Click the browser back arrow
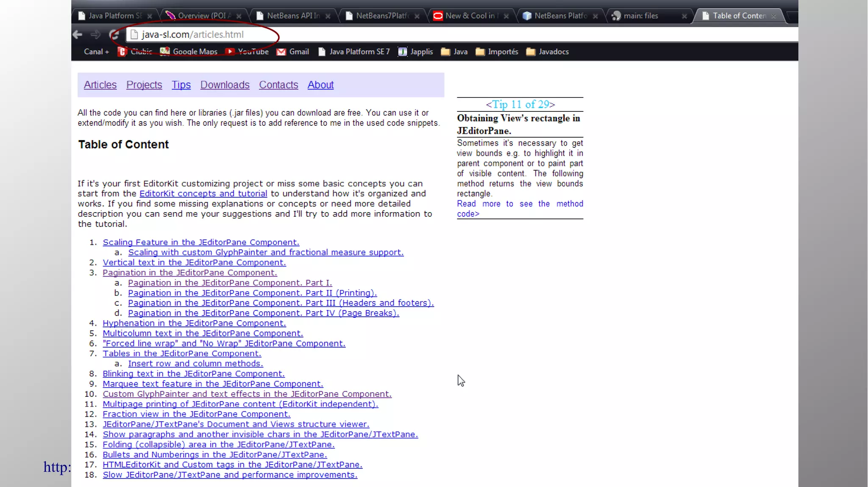The image size is (868, 487). 77,35
